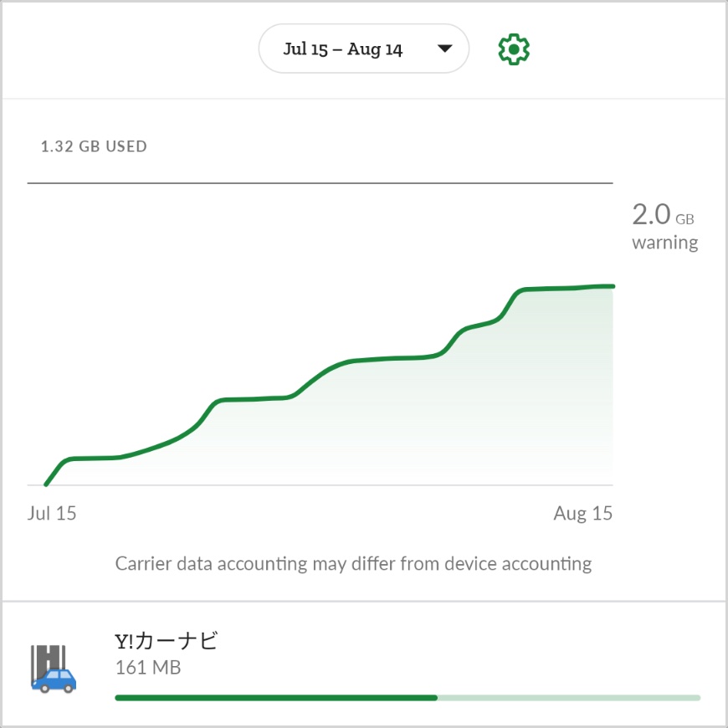Select the 2.0 GB warning value
The width and height of the screenshot is (728, 728).
(x=652, y=215)
